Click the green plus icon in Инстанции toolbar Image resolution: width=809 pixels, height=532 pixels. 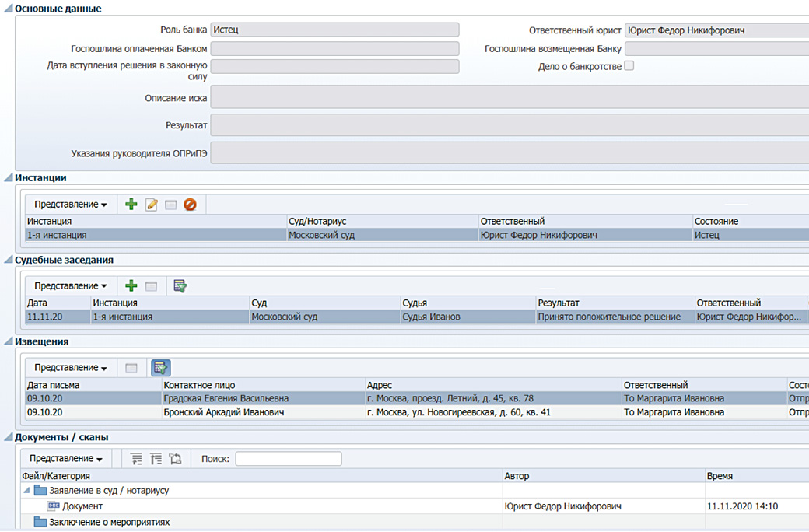click(131, 205)
